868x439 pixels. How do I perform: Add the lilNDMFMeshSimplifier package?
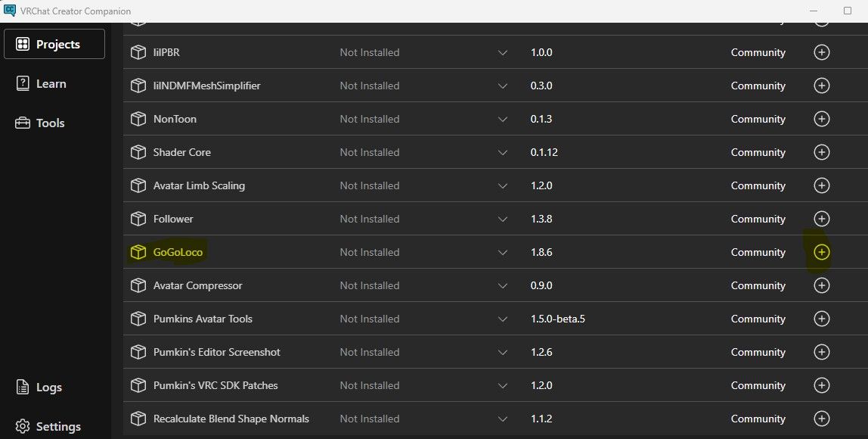(x=821, y=86)
